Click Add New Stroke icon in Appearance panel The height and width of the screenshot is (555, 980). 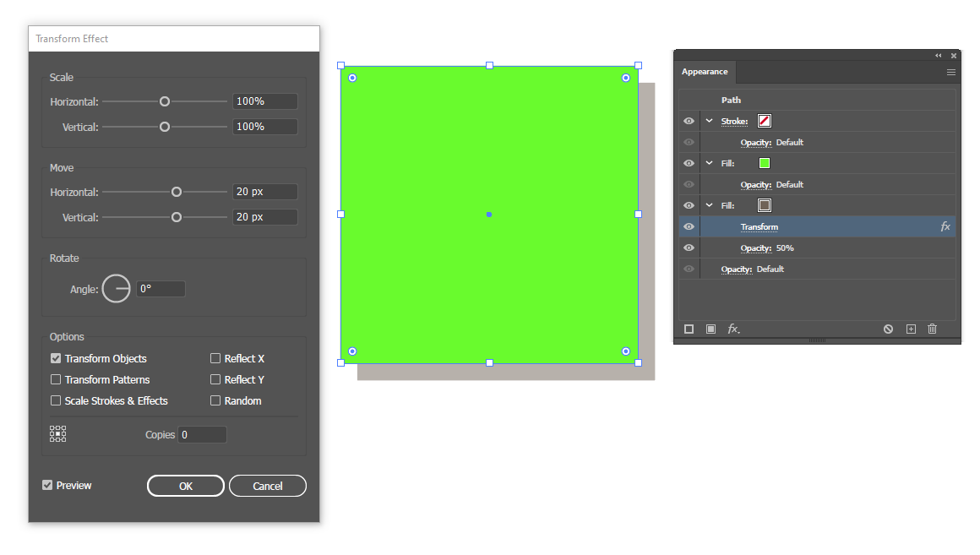click(689, 329)
